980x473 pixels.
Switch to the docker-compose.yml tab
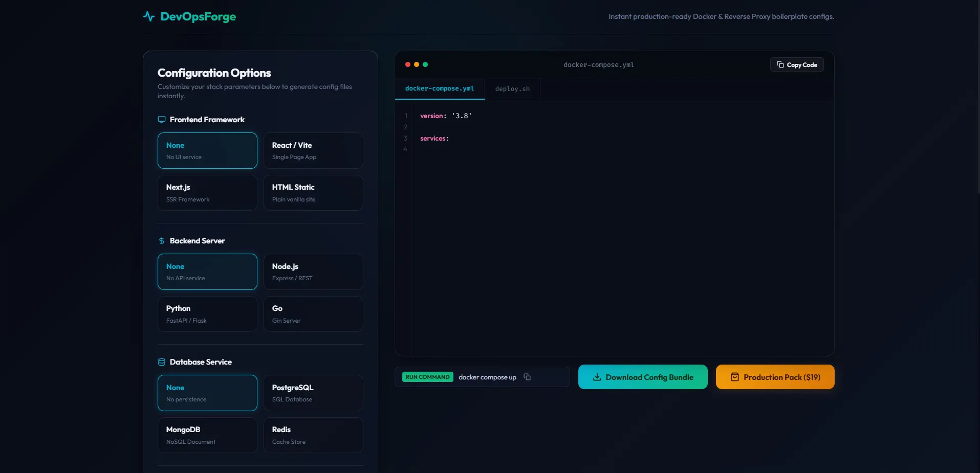(x=440, y=88)
